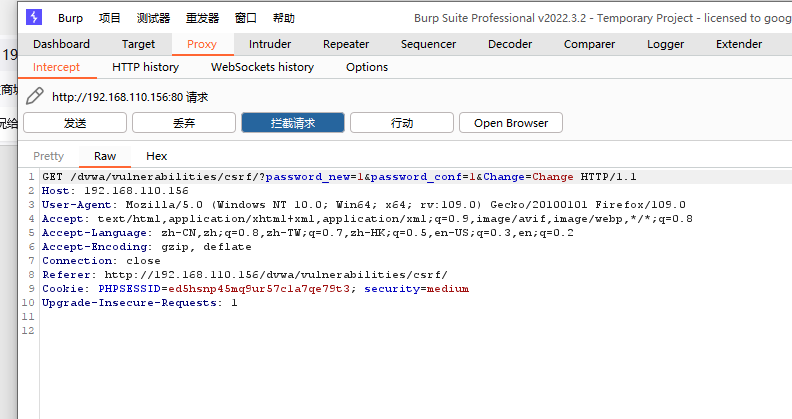This screenshot has height=419, width=792.
Task: Select the Proxy tab
Action: tap(202, 44)
